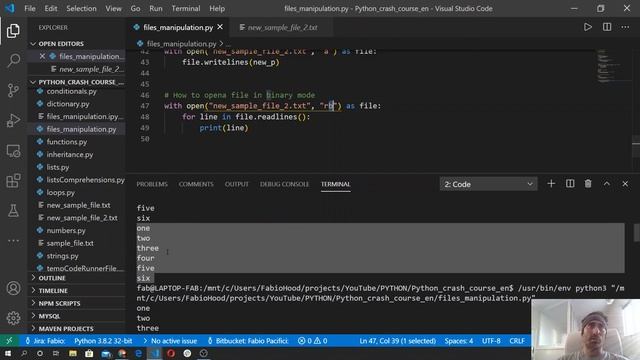Screen dimensions: 640x360
Task: Maximize the panel size with chevron up
Action: 607,184
